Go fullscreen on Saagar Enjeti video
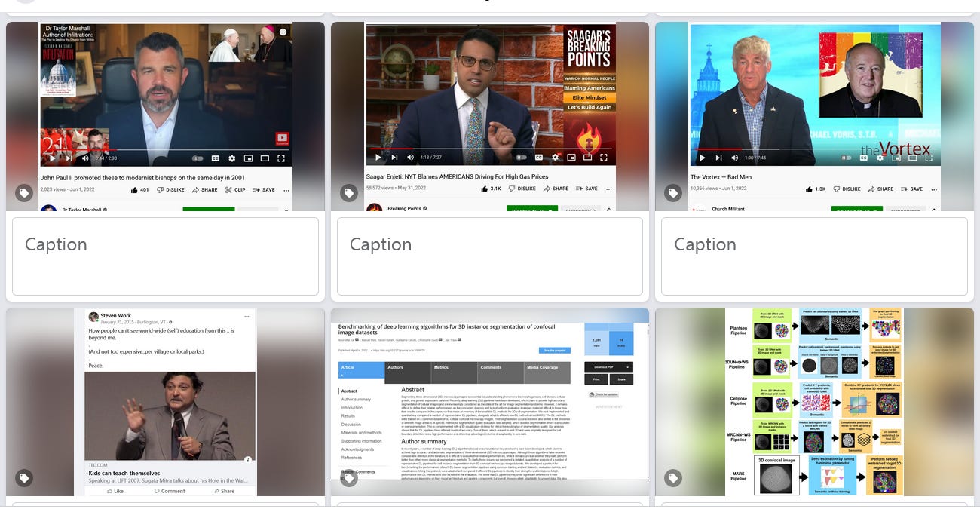Screen dimensions: 980x515 (605, 157)
